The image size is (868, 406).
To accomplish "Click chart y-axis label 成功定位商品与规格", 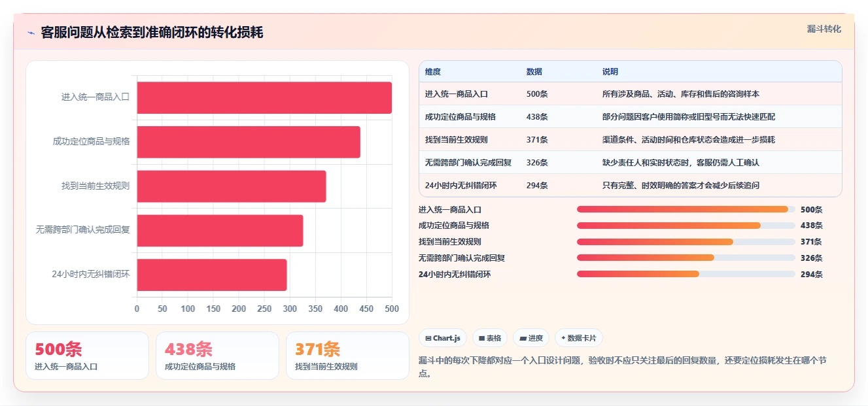I will click(x=92, y=141).
